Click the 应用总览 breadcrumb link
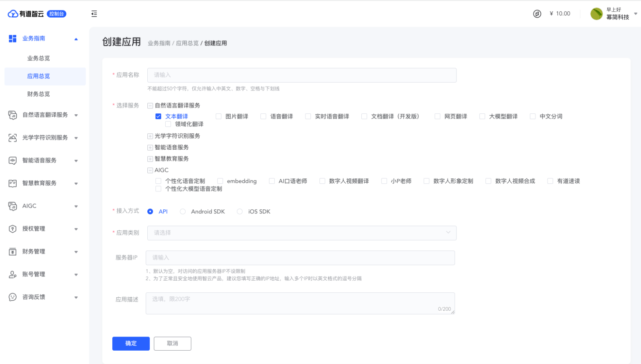This screenshot has width=641, height=364. click(187, 43)
